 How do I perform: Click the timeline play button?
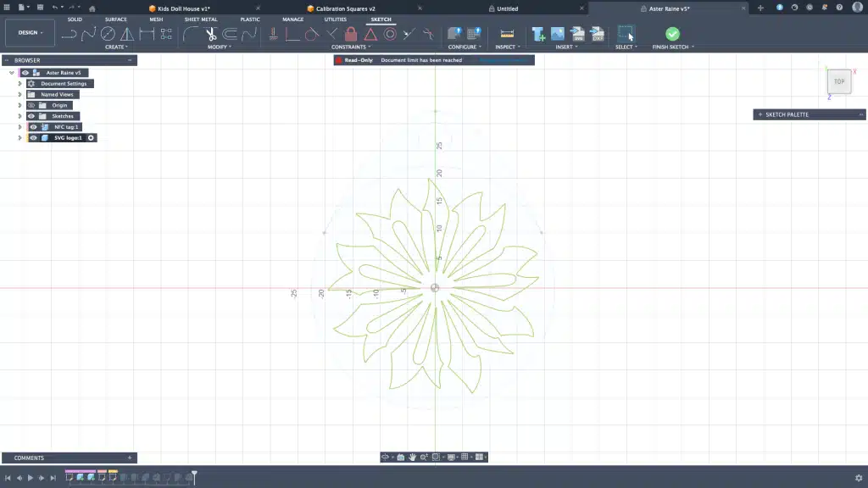pyautogui.click(x=31, y=478)
